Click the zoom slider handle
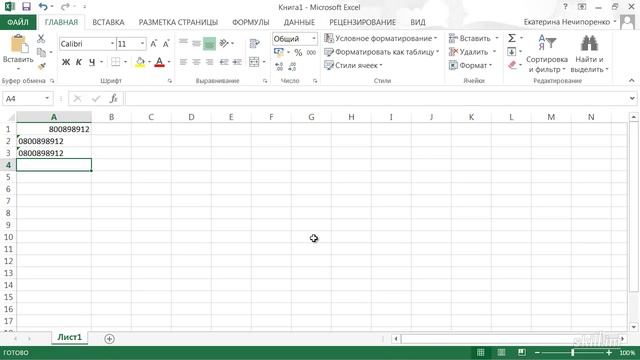This screenshot has height=360, width=640. pos(573,352)
